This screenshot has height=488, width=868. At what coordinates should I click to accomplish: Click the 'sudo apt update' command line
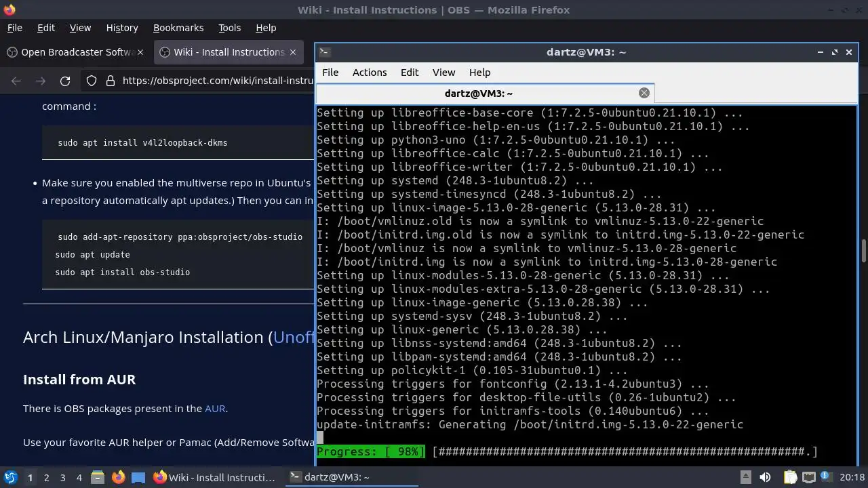[x=92, y=254]
